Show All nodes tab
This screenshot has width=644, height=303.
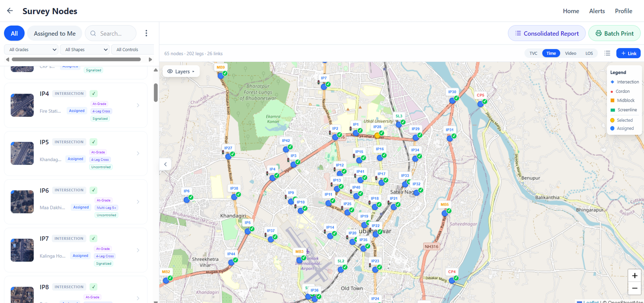[x=14, y=33]
